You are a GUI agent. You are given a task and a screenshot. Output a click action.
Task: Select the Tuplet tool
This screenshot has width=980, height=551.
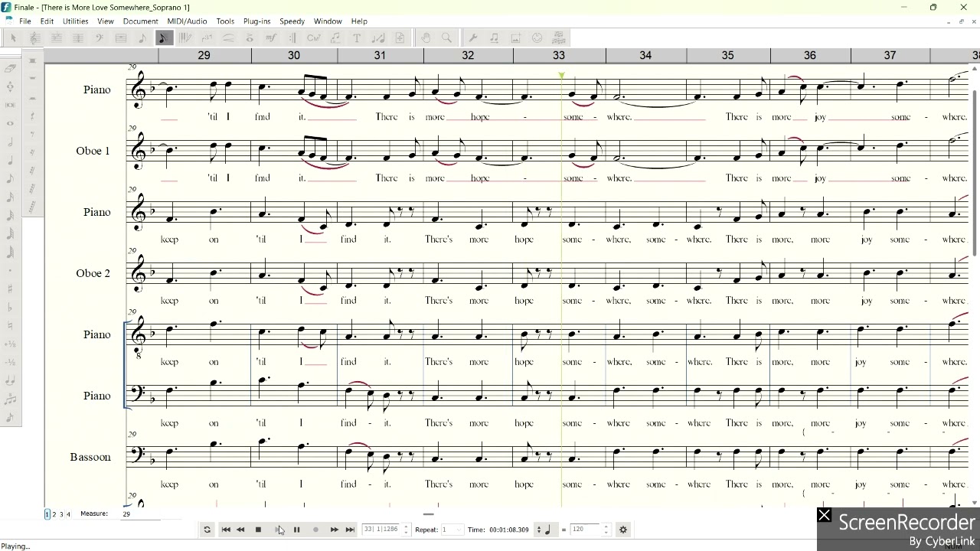tap(207, 37)
